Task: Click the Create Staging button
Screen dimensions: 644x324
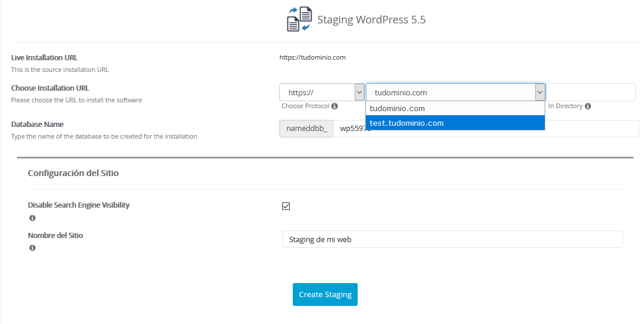Action: [x=326, y=294]
